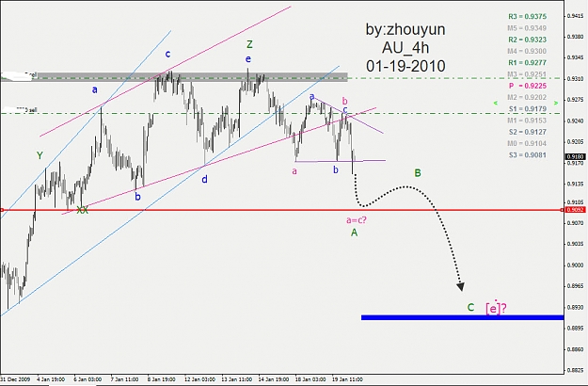Click the R2 = 0.9323 resistance label
The height and width of the screenshot is (386, 588).
[527, 40]
